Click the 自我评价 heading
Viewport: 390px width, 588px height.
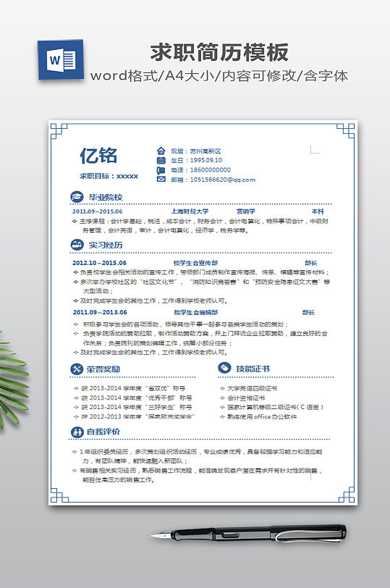(x=103, y=432)
